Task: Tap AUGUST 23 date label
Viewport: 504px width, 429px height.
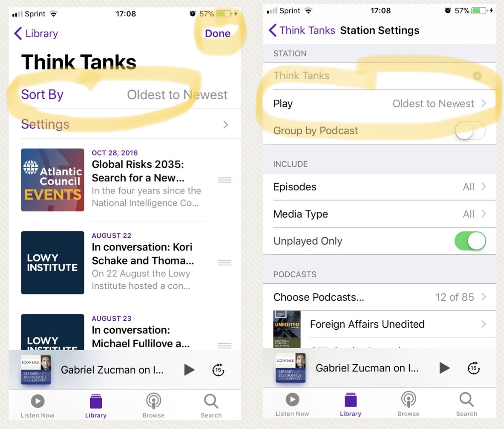Action: [112, 319]
